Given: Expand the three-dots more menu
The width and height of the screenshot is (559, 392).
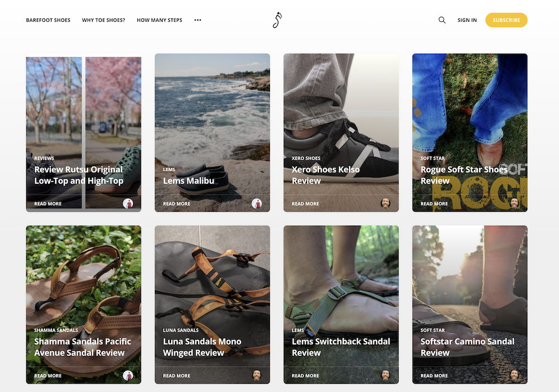Looking at the screenshot, I should 197,20.
